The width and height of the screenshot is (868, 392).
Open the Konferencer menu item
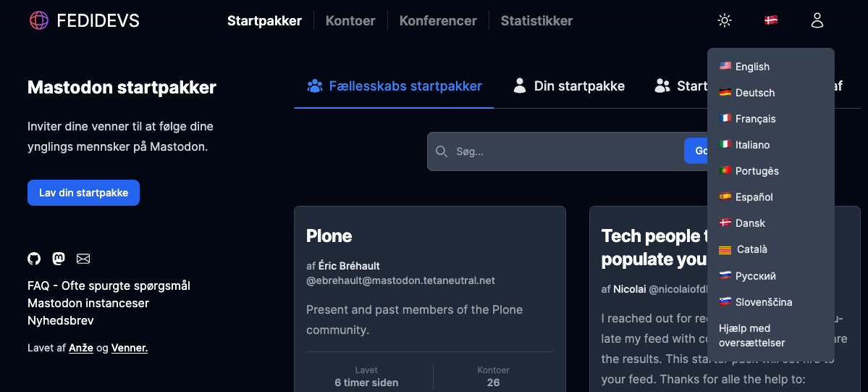point(438,21)
